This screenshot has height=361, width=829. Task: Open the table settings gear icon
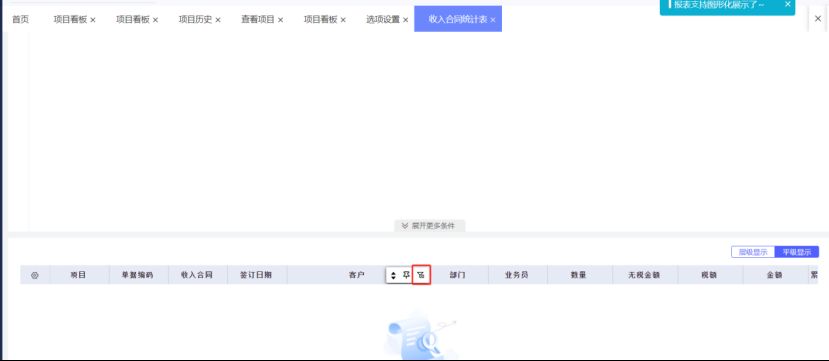(35, 275)
